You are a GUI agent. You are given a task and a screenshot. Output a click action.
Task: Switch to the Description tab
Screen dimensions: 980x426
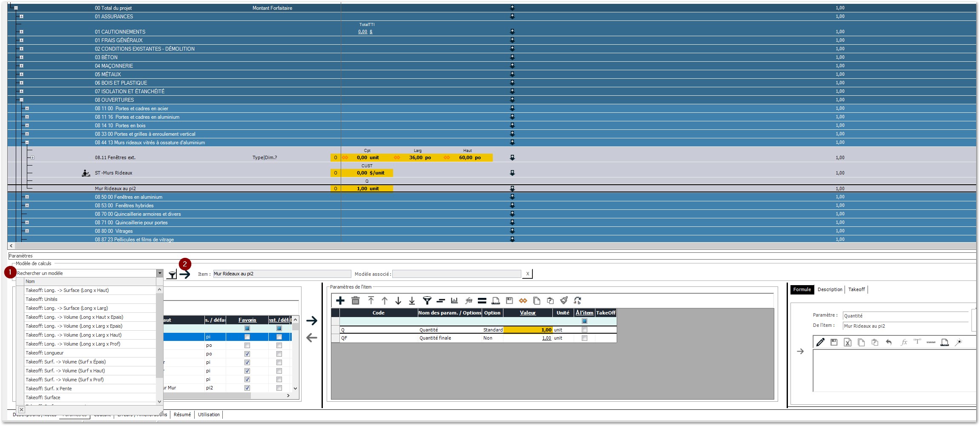(x=830, y=290)
